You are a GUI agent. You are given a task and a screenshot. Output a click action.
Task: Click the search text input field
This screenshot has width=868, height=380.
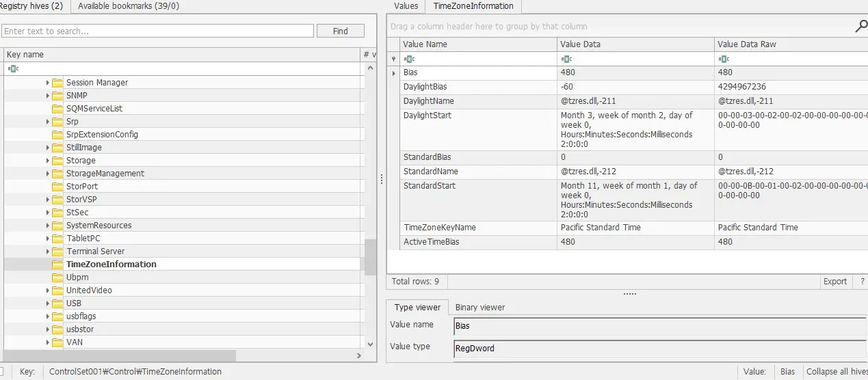[x=157, y=31]
